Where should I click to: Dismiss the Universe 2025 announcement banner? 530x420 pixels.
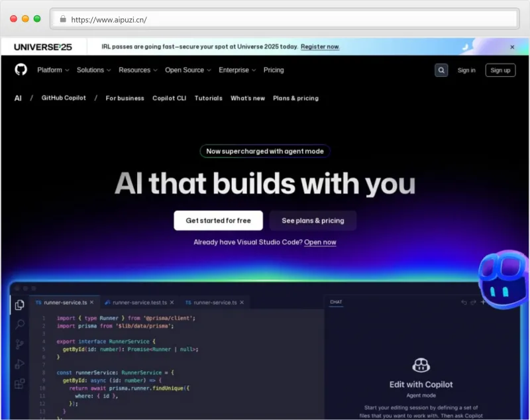coord(512,47)
